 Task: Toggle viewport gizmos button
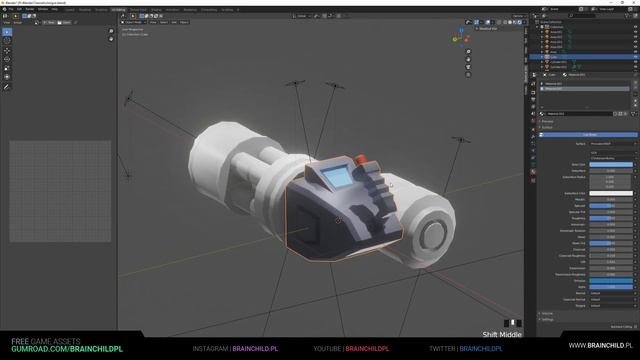tap(476, 22)
